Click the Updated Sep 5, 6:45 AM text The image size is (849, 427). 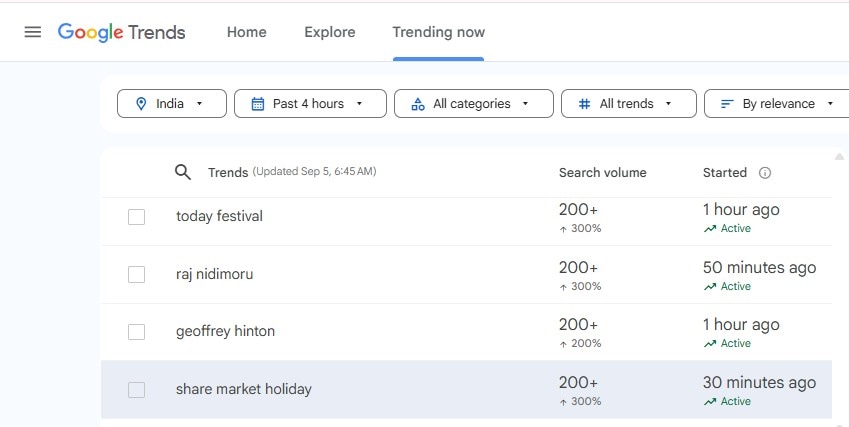315,172
